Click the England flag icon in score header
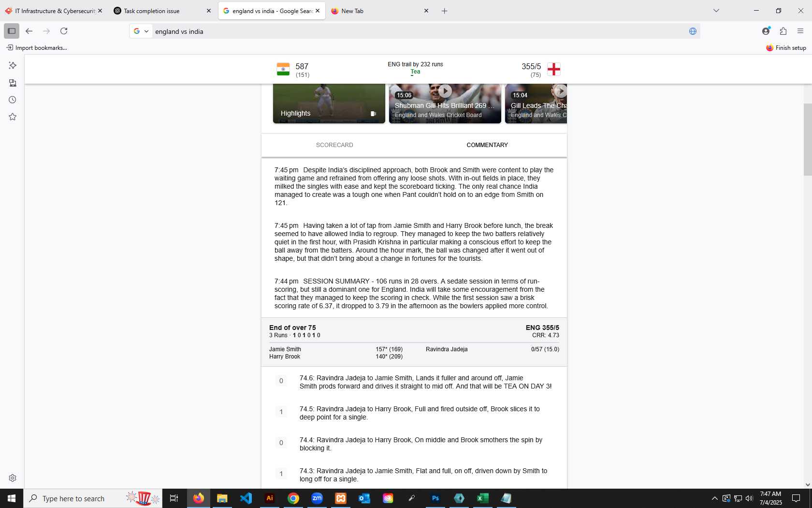Screen dimensions: 812x508 (x=554, y=69)
